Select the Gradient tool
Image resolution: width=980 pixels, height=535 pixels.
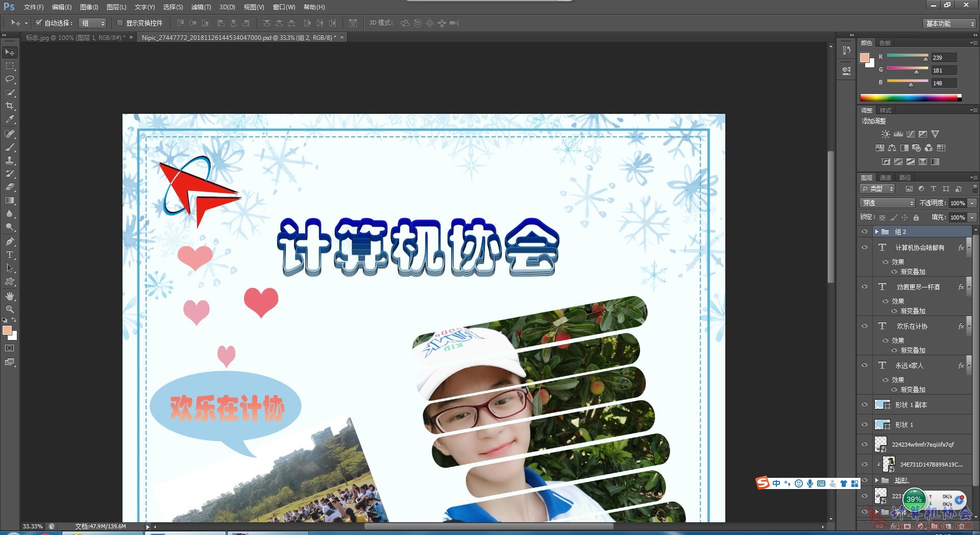pyautogui.click(x=10, y=200)
